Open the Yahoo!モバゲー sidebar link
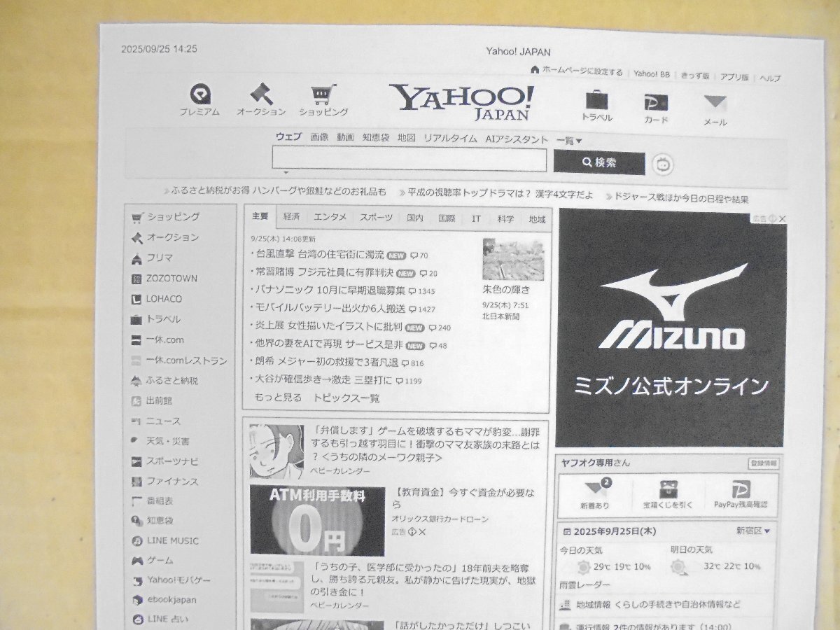 [x=178, y=580]
